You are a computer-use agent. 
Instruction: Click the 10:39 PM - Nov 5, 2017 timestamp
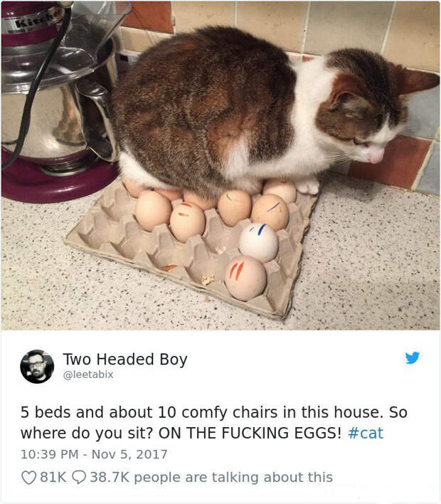pyautogui.click(x=94, y=454)
